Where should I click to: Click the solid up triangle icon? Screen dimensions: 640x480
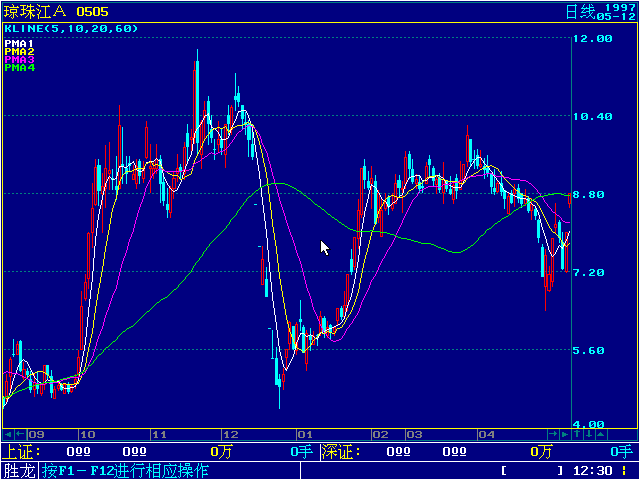[x=601, y=434]
